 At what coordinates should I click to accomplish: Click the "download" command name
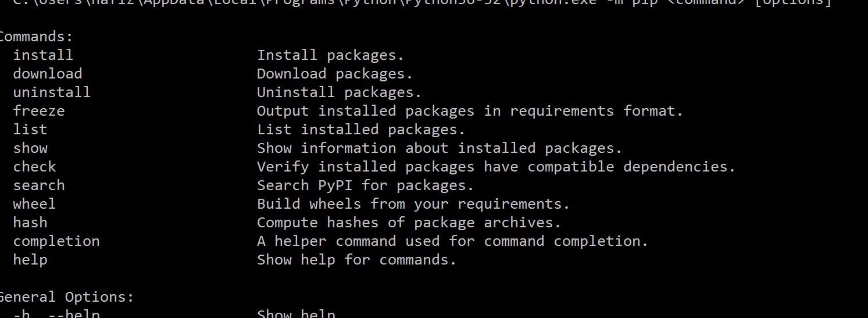[48, 74]
